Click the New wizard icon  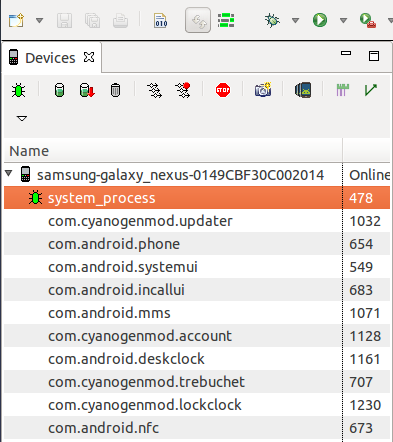pyautogui.click(x=16, y=20)
